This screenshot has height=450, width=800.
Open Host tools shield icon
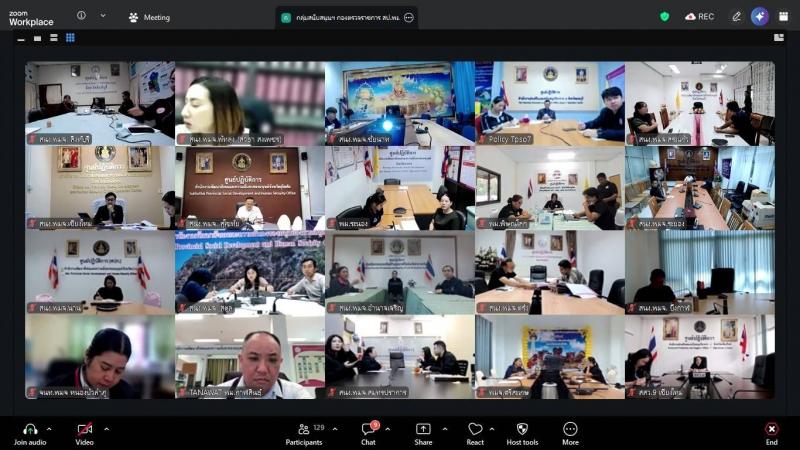tap(522, 429)
